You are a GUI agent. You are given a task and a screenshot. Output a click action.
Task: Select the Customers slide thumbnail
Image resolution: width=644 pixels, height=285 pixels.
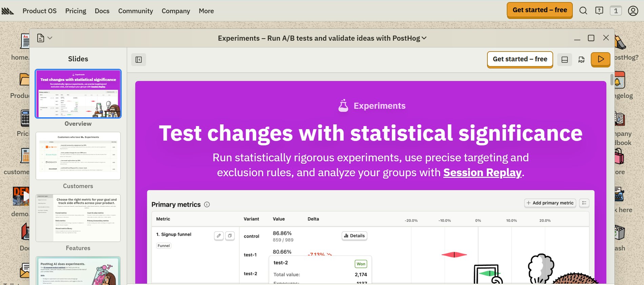tap(78, 156)
